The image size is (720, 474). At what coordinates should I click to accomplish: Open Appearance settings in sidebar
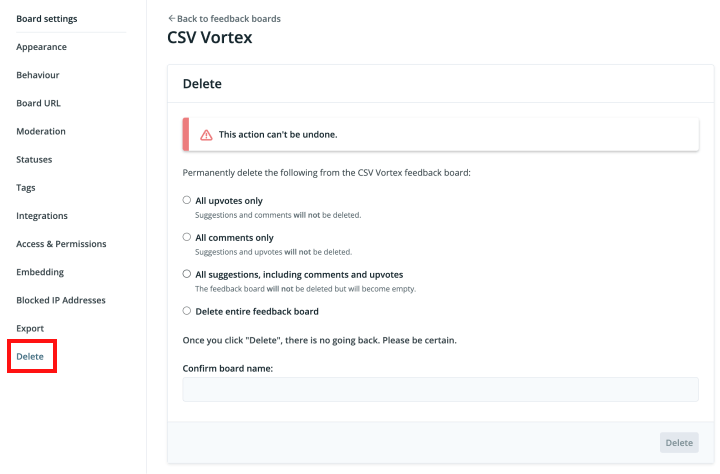point(41,47)
